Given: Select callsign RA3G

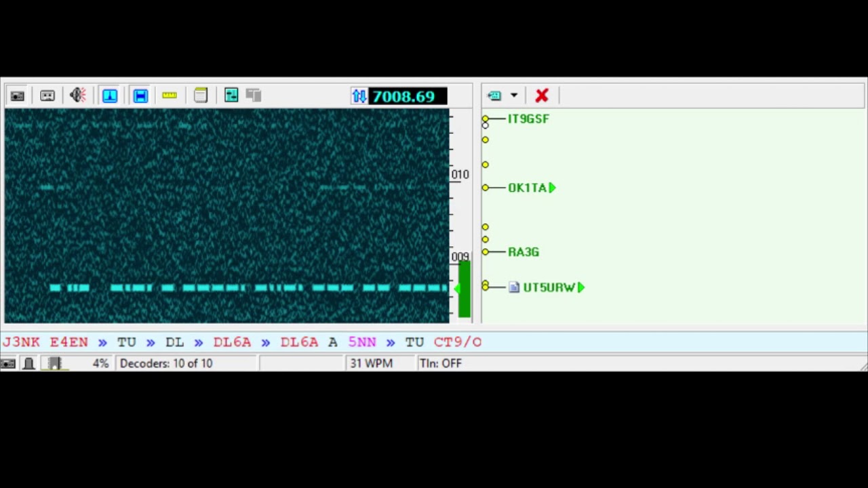Looking at the screenshot, I should coord(524,252).
